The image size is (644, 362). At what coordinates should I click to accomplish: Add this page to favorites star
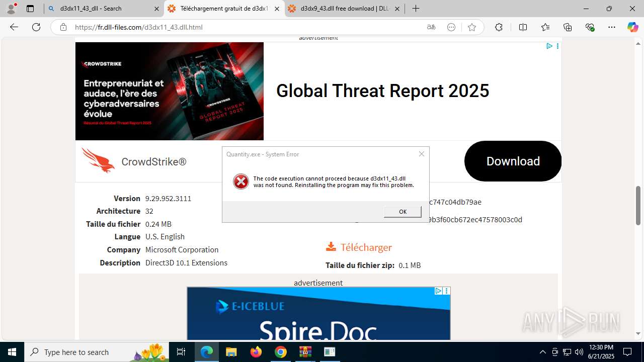[471, 27]
